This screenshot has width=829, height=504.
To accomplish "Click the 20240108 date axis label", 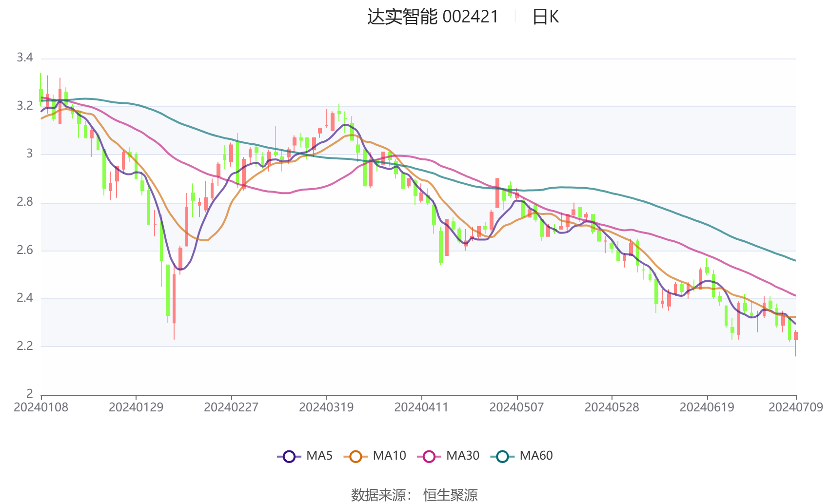I will (x=41, y=407).
